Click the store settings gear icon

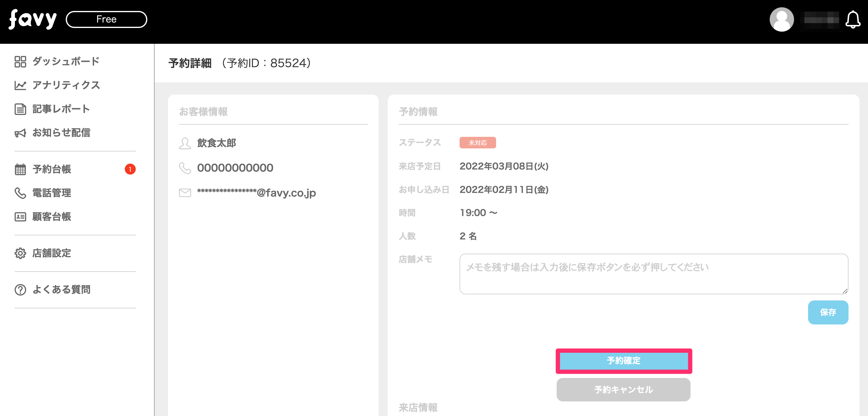(20, 253)
